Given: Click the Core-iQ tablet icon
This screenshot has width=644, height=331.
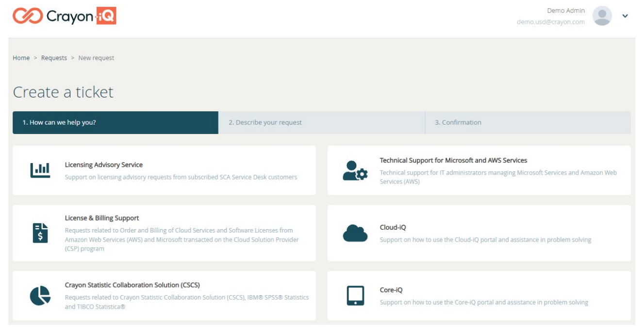Looking at the screenshot, I should coord(355,296).
